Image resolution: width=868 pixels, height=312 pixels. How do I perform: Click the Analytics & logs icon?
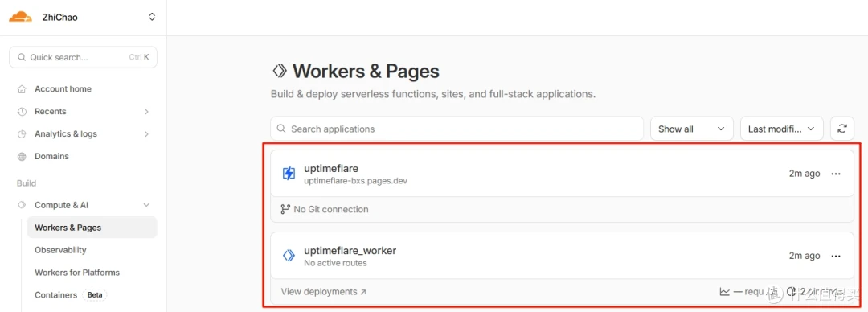22,133
